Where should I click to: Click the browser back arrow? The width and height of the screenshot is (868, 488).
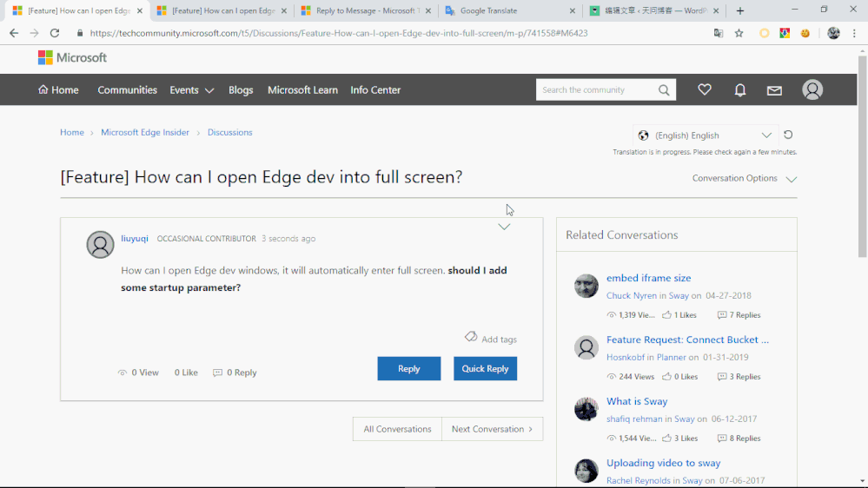(14, 33)
